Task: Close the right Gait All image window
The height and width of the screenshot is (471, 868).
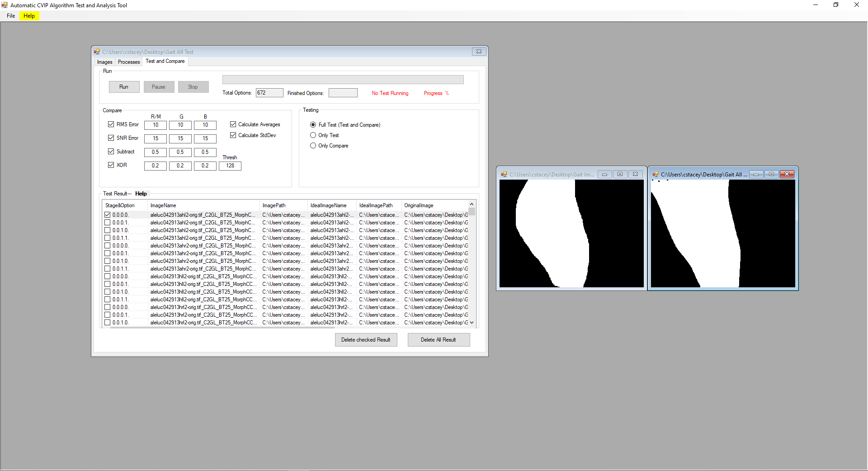Action: (787, 174)
